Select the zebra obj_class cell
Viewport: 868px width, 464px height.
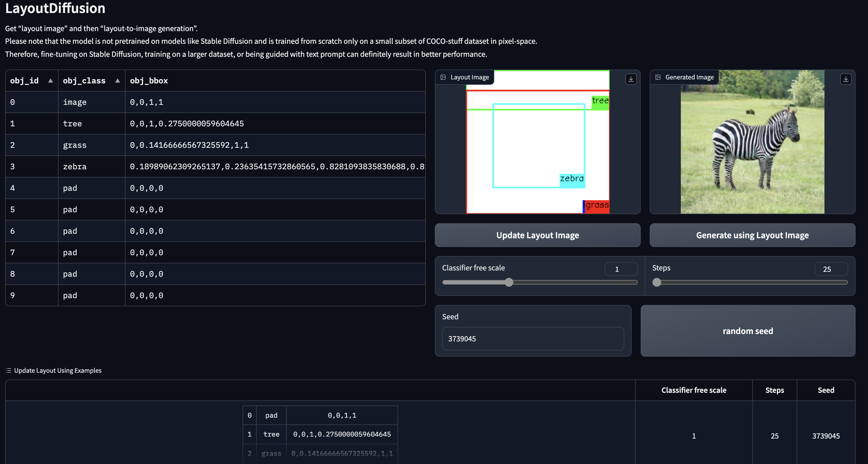pos(91,166)
